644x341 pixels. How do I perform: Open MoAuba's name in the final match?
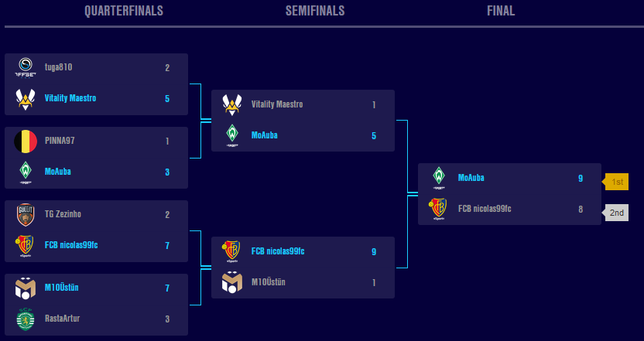point(471,178)
